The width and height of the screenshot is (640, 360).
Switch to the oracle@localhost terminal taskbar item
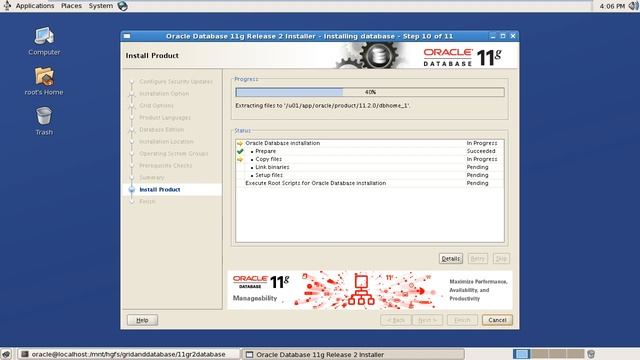[129, 354]
